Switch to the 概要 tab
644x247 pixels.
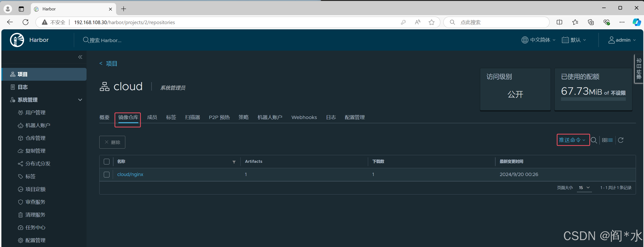coord(104,117)
